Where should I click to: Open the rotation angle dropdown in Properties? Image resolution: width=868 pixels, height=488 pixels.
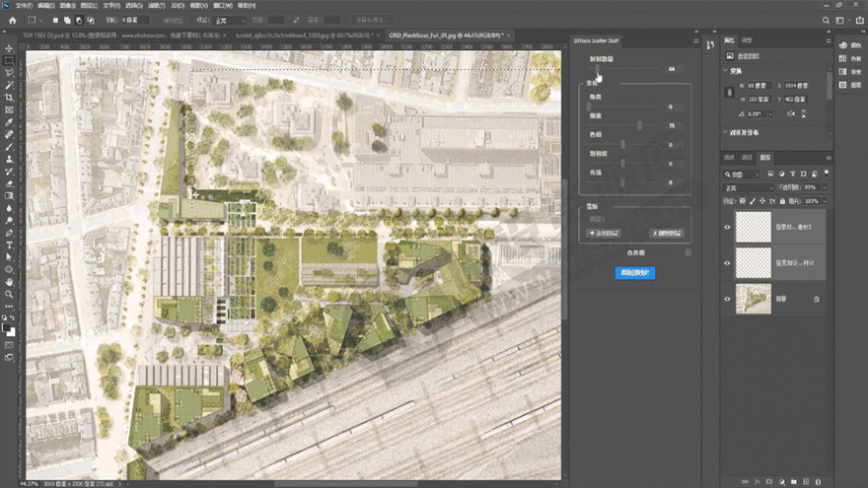click(x=770, y=114)
